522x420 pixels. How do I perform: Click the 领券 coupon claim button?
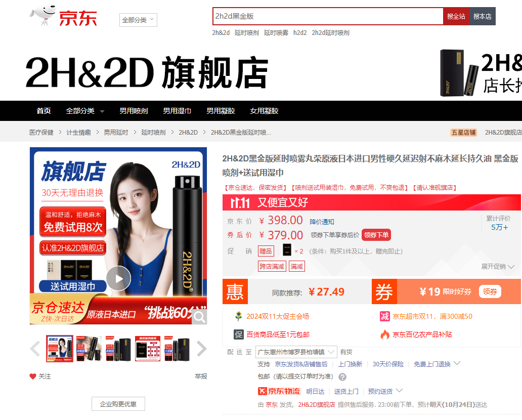[490, 292]
